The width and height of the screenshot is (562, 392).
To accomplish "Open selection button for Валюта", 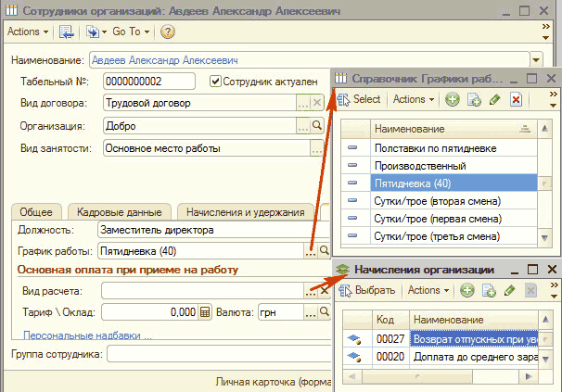I will pyautogui.click(x=311, y=312).
